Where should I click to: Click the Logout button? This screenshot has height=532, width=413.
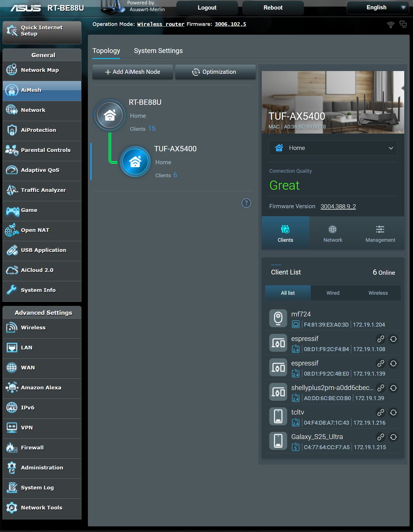[207, 8]
